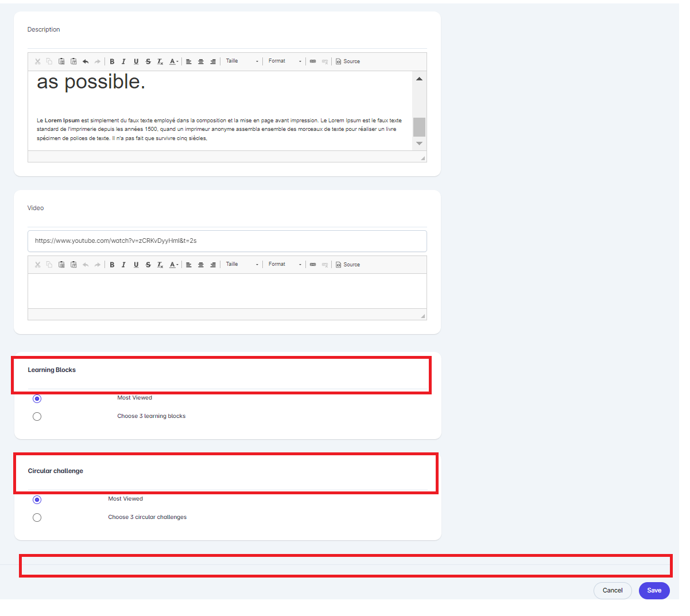Open Format dropdown in the Video editor
Screen dimensions: 690x616
(x=285, y=265)
